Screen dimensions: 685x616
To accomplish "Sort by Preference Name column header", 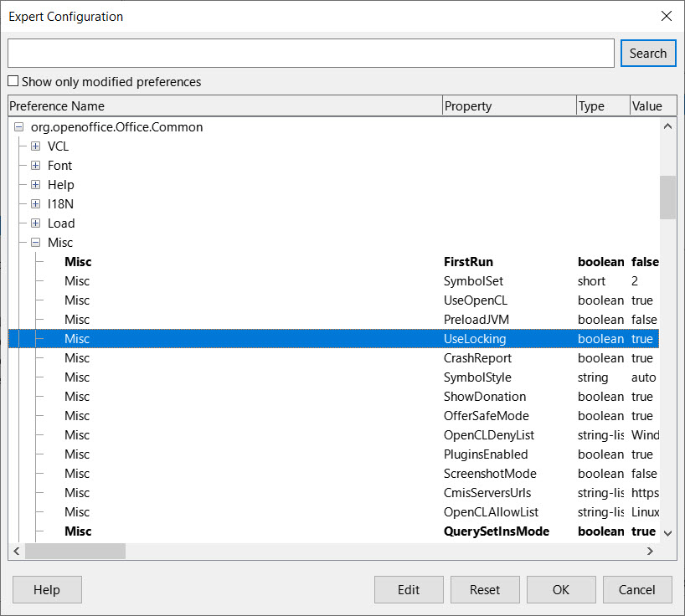I will pos(225,106).
